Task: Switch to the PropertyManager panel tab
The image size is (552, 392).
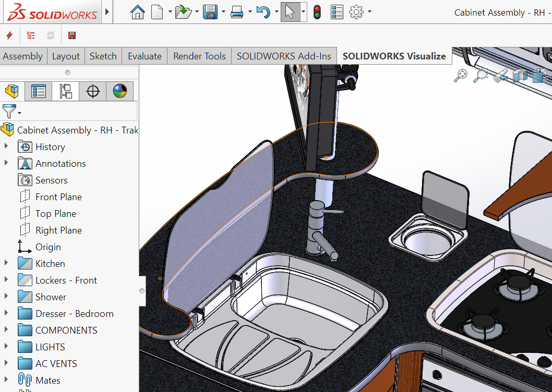Action: tap(39, 91)
